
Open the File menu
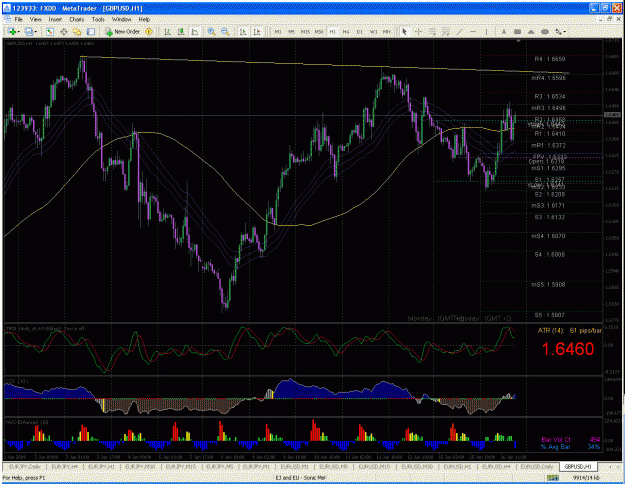coord(19,19)
